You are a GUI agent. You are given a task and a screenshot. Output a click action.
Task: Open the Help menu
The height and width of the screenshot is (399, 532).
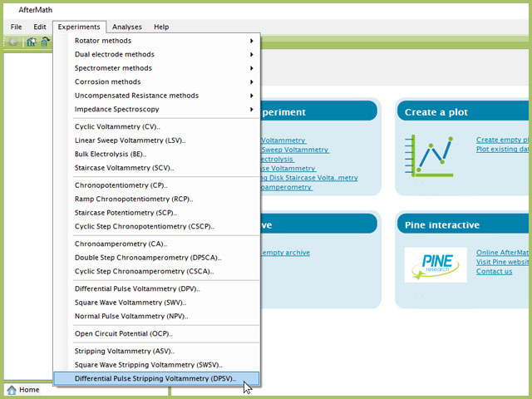[161, 27]
